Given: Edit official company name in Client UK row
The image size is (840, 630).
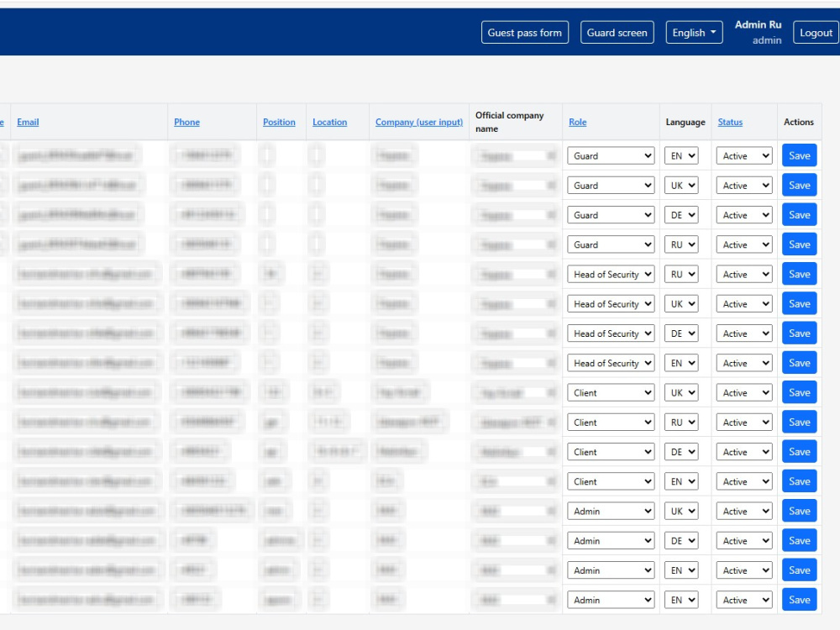Looking at the screenshot, I should pos(516,392).
